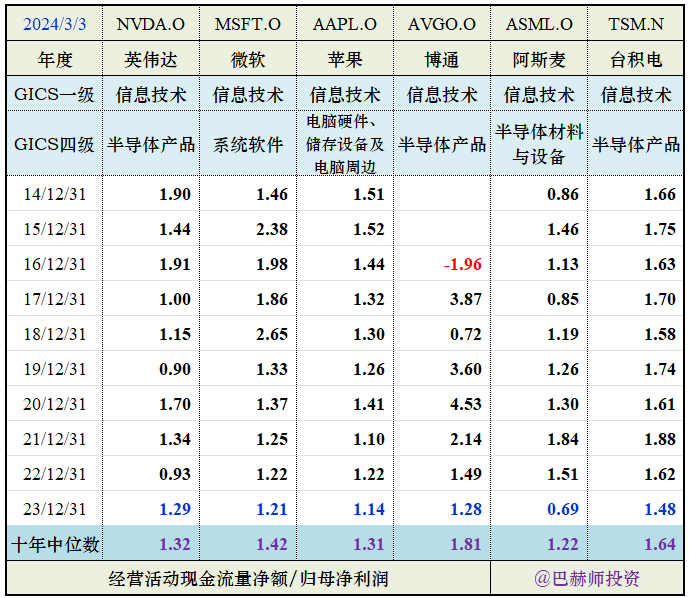The image size is (689, 598).
Task: Select the ASML.O ticker header
Action: (539, 24)
